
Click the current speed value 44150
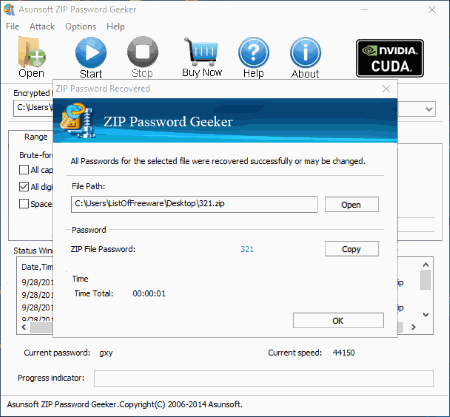[344, 353]
